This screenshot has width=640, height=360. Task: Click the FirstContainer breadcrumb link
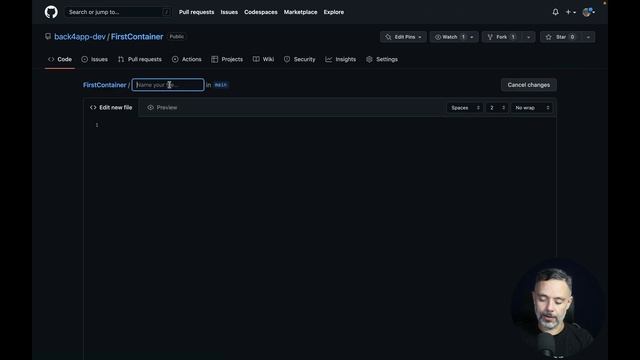[104, 85]
